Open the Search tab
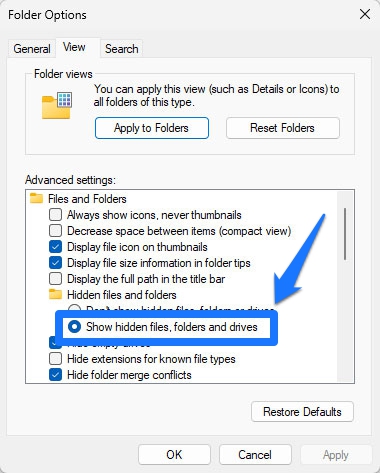This screenshot has width=380, height=473. coord(121,49)
